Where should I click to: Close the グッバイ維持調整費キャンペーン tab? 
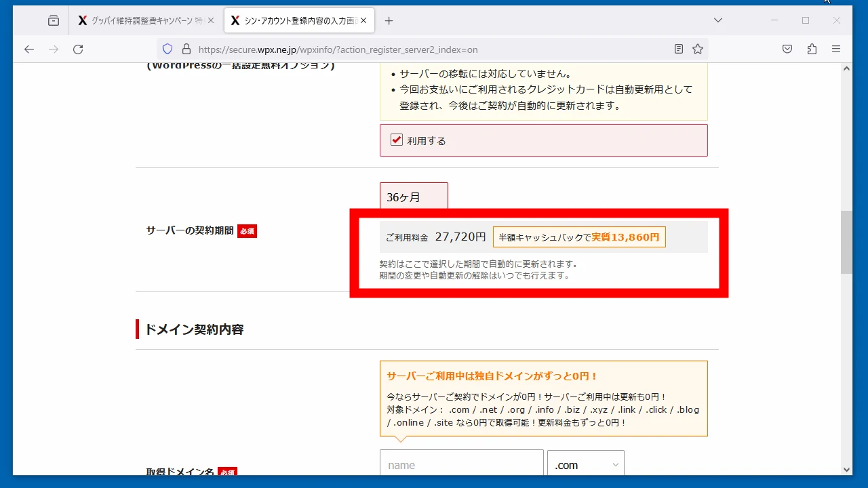click(x=211, y=21)
